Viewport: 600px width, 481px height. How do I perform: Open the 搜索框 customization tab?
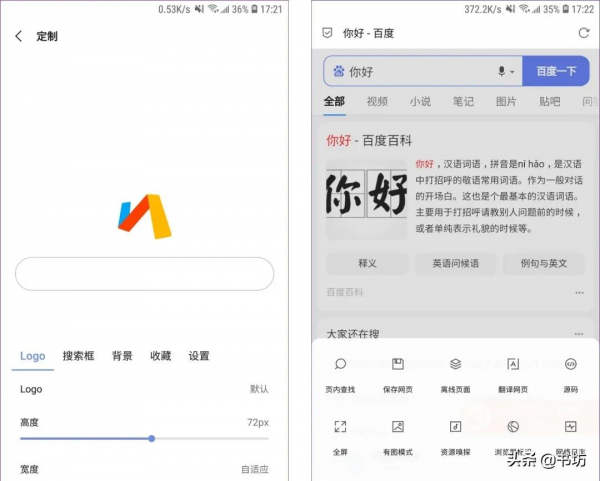click(x=78, y=356)
